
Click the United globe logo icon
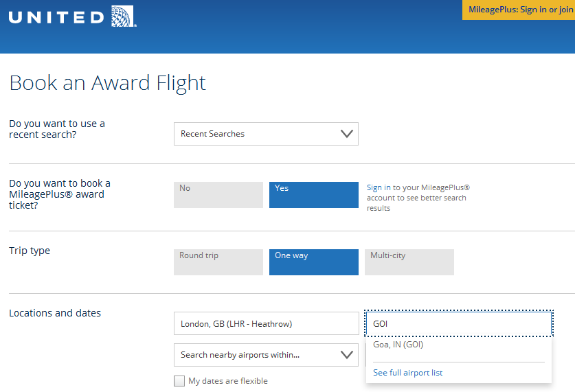[x=122, y=16]
